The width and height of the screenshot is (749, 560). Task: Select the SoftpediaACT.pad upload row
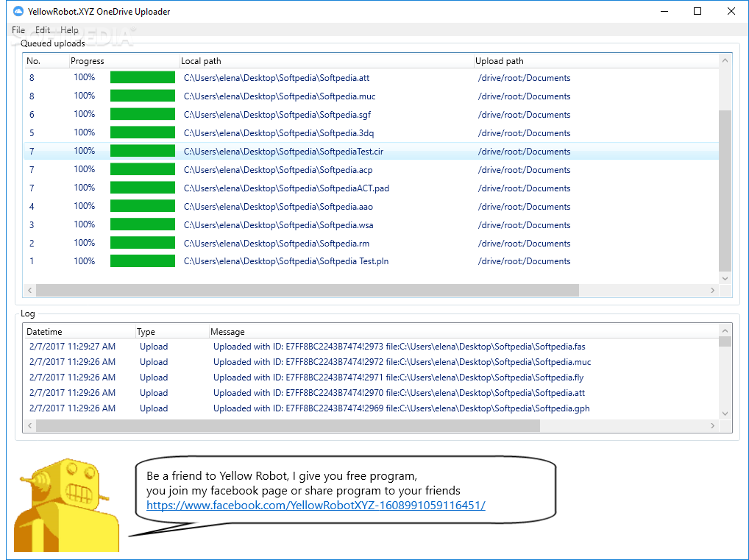pyautogui.click(x=371, y=188)
